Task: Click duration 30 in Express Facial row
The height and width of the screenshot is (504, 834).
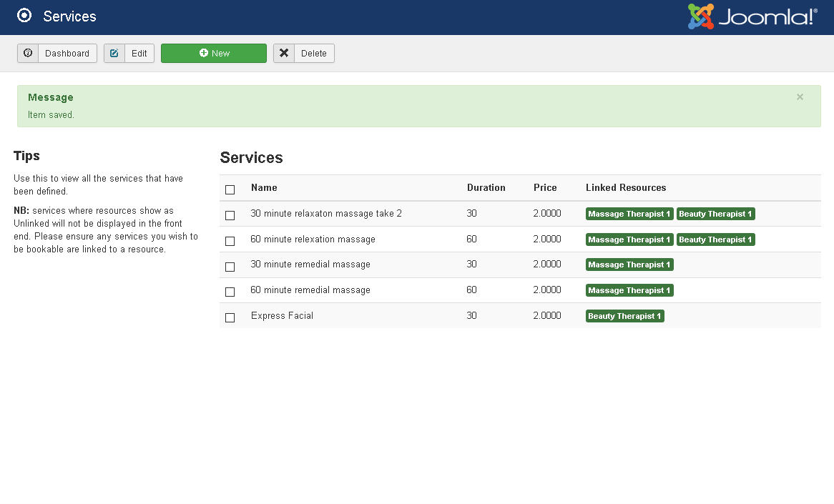Action: (x=472, y=315)
